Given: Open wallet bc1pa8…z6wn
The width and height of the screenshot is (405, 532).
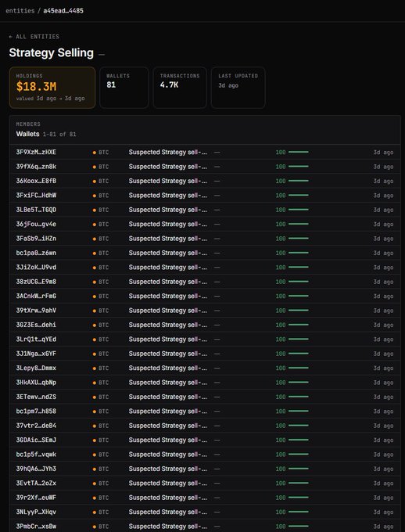Looking at the screenshot, I should [x=36, y=253].
